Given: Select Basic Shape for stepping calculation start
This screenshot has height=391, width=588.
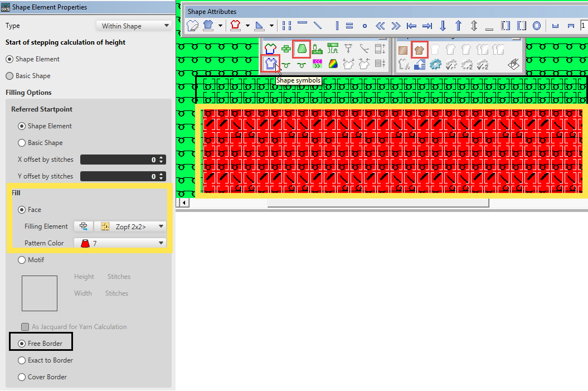Looking at the screenshot, I should coord(9,76).
